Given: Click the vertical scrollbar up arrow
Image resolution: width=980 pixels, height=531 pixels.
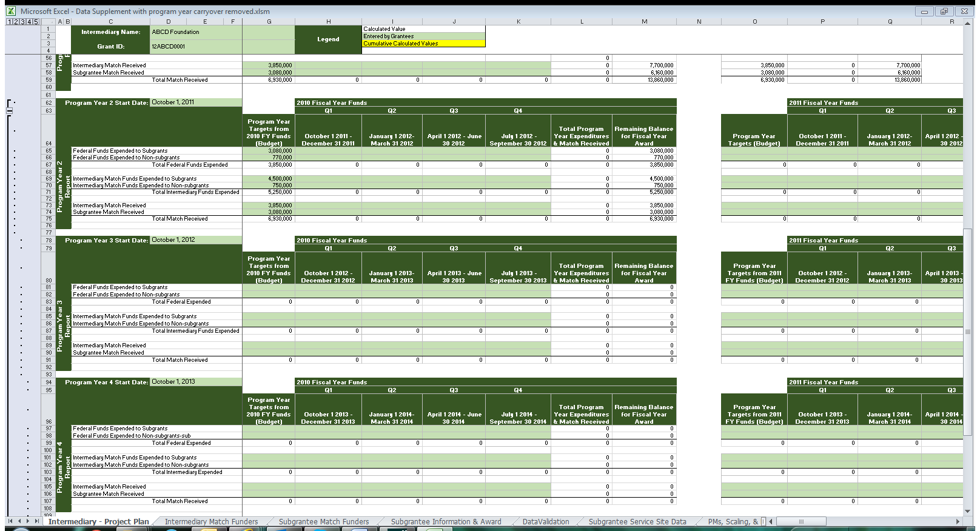Looking at the screenshot, I should pos(968,24).
